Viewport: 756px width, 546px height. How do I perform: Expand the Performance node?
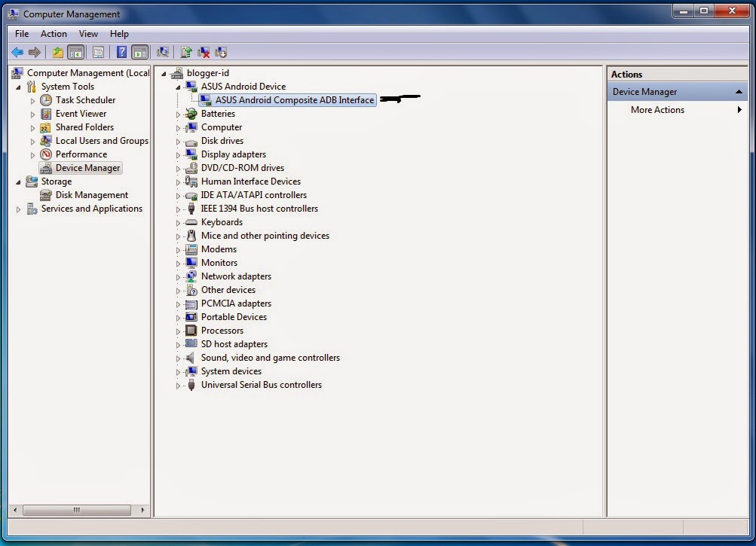tap(32, 154)
